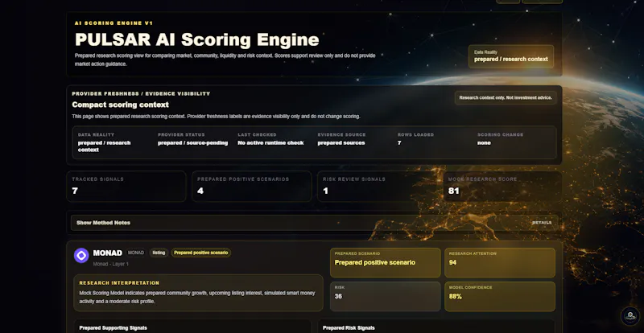Click the yellow Prepared positive scenario badge
644x333 pixels.
(x=200, y=253)
